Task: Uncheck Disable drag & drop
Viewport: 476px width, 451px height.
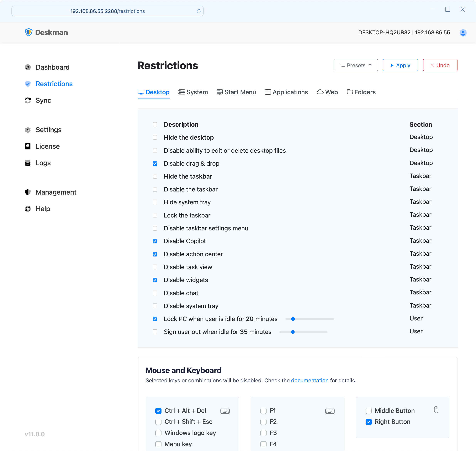Action: point(155,164)
